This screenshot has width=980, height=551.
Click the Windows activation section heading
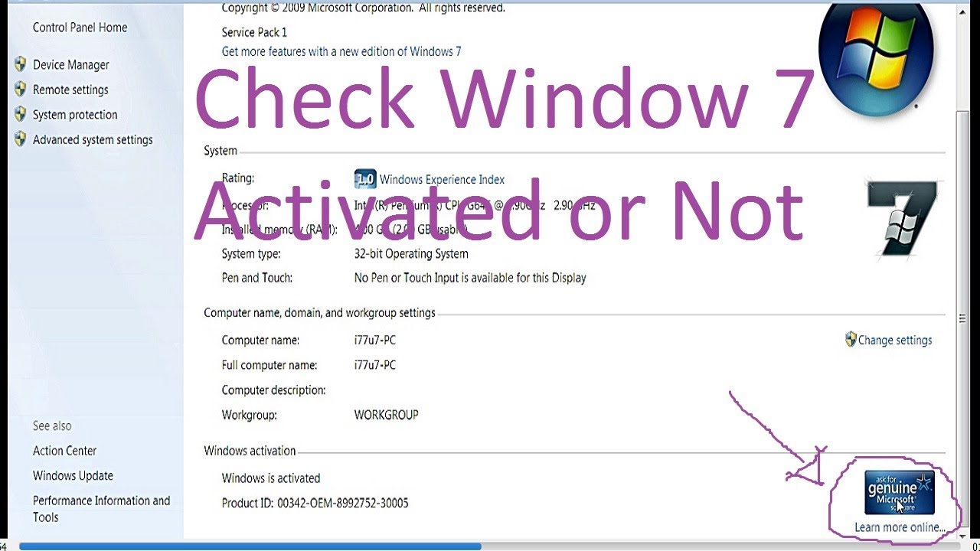(x=250, y=452)
